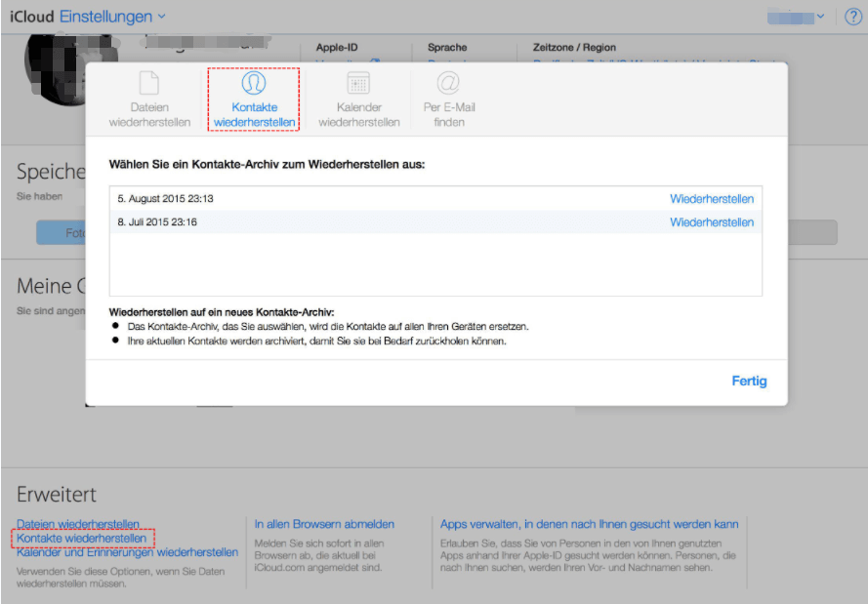868x604 pixels.
Task: Click In allen Browsern abmelden link
Action: point(324,524)
